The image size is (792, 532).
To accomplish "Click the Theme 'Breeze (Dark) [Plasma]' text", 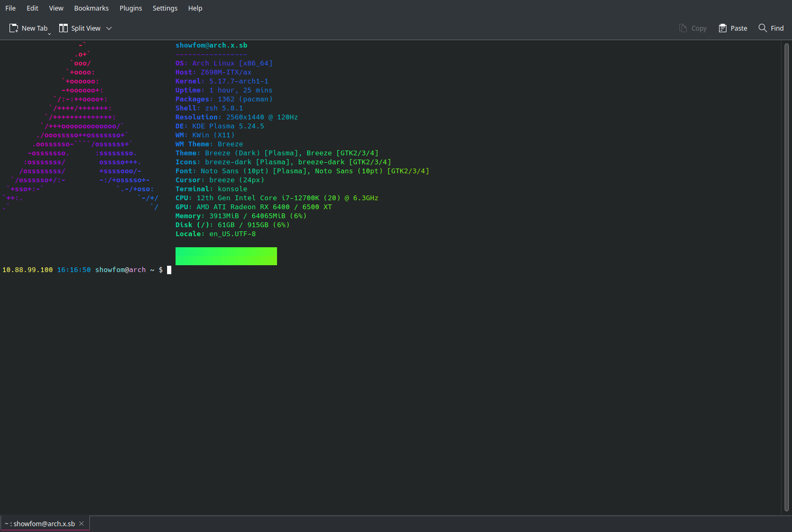I will tap(252, 153).
